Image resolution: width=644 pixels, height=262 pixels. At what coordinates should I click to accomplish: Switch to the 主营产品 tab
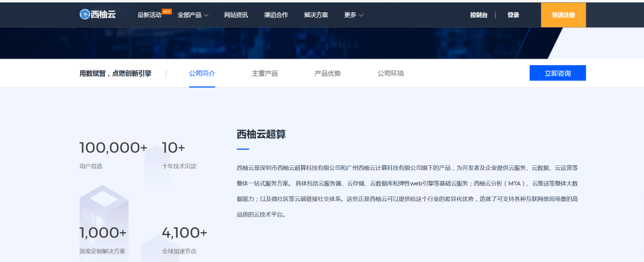click(x=265, y=73)
